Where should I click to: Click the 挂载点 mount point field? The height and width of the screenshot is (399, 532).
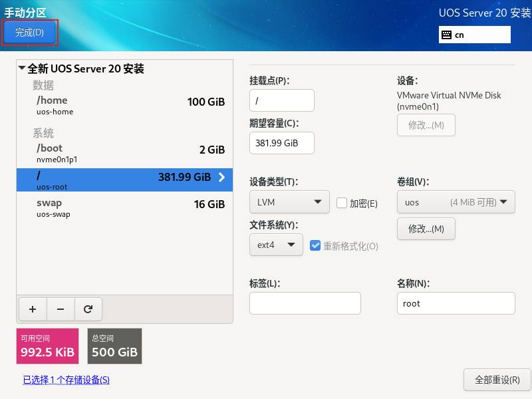click(x=281, y=100)
